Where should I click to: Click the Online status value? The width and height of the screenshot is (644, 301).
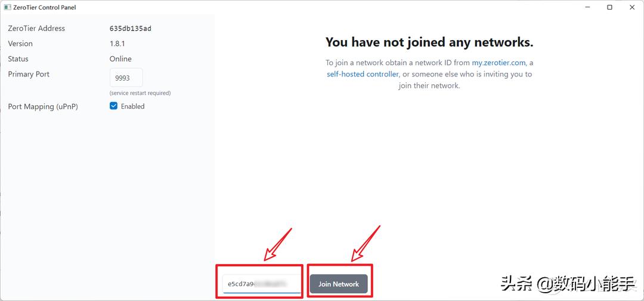point(120,59)
